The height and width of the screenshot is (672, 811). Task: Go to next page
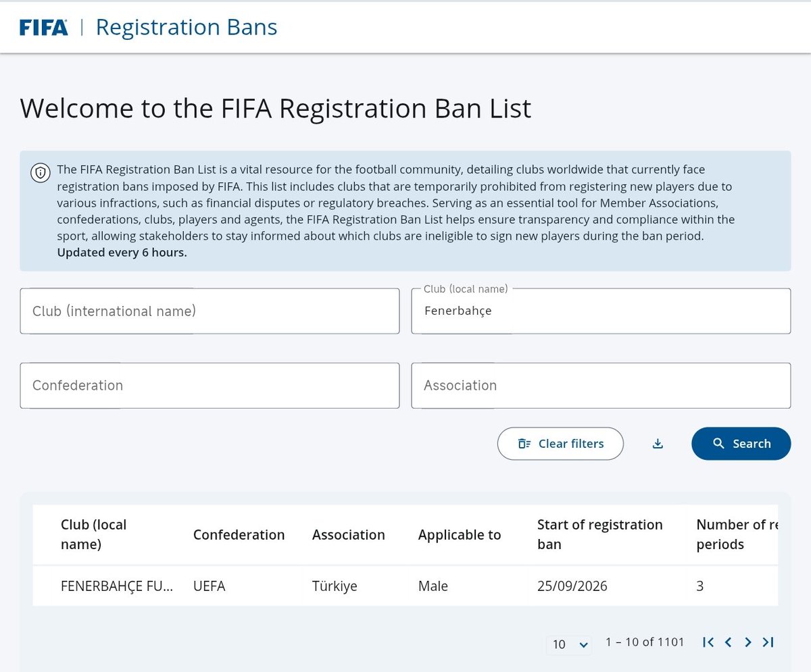[747, 642]
